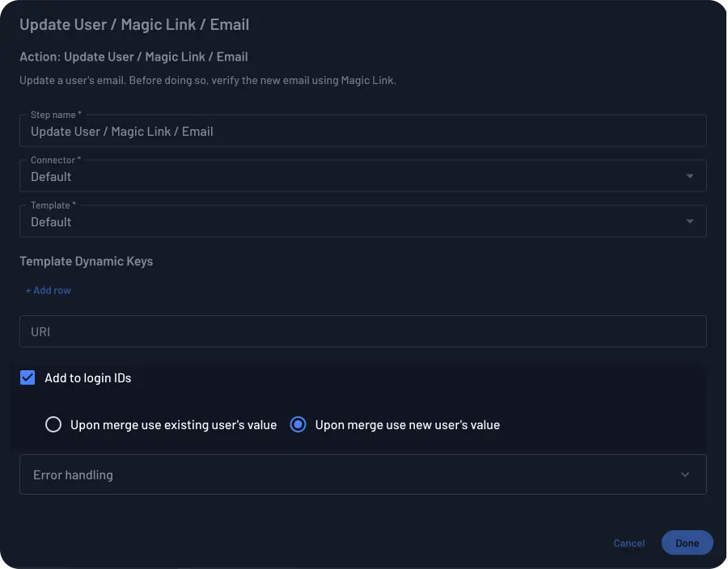Image resolution: width=728 pixels, height=569 pixels.
Task: Select the Default value in Template field
Action: 51,221
